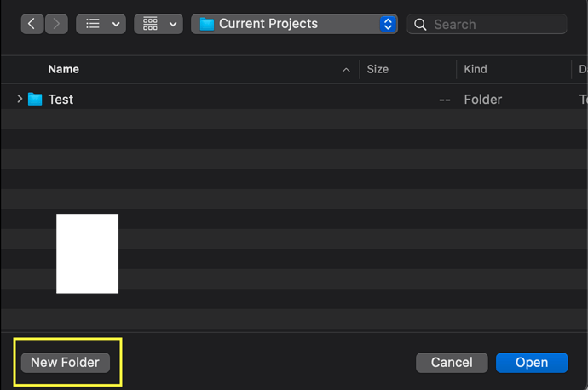
Task: Click the green rectangle in file list
Action: click(x=88, y=254)
